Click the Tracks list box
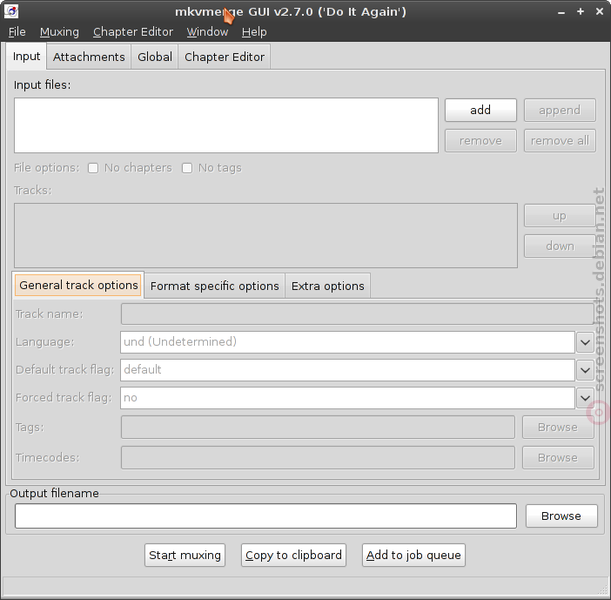Viewport: 611px width, 600px height. (266, 235)
